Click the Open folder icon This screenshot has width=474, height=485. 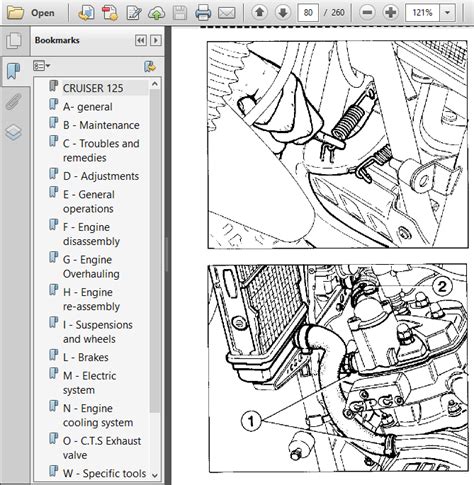[x=15, y=13]
